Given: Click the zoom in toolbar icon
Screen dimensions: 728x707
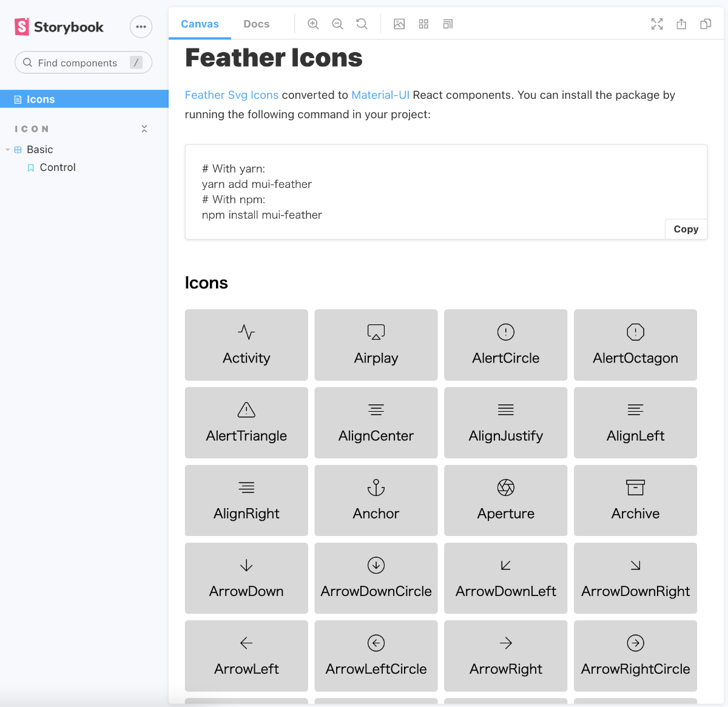Looking at the screenshot, I should pos(313,24).
